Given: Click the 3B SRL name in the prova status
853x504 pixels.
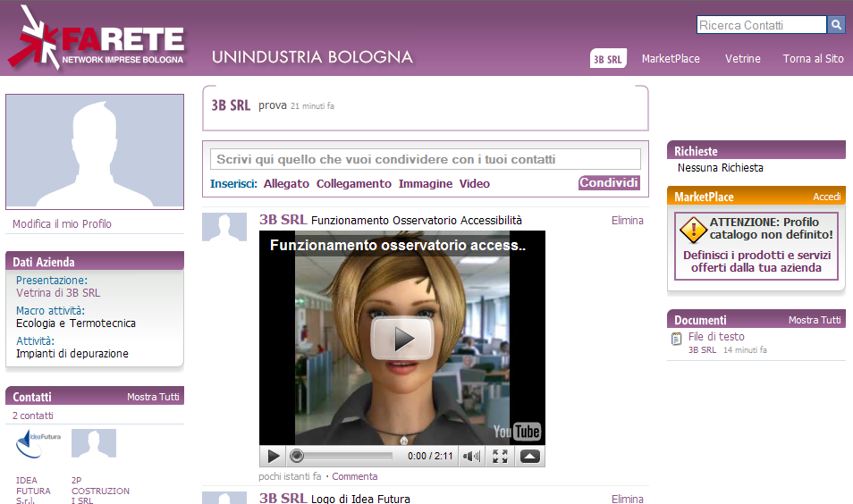Looking at the screenshot, I should (231, 105).
